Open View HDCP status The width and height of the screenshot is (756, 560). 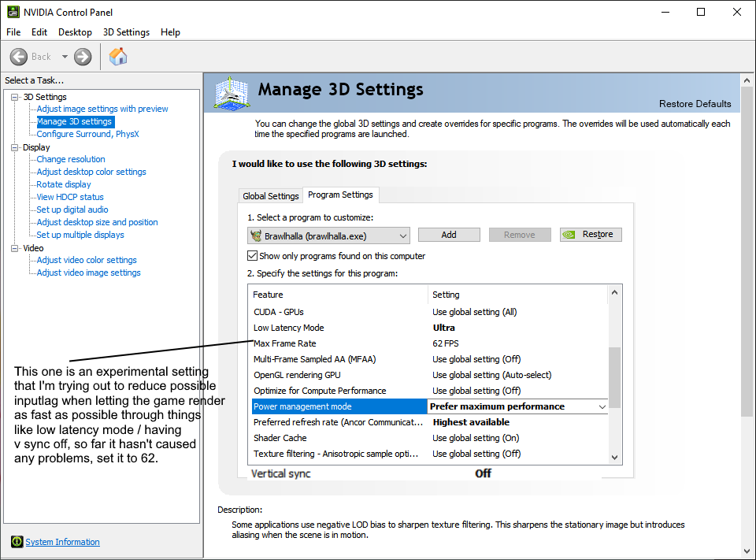coord(70,197)
